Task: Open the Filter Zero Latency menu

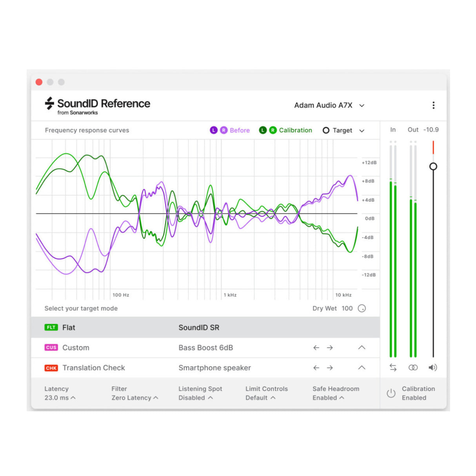Action: (135, 393)
